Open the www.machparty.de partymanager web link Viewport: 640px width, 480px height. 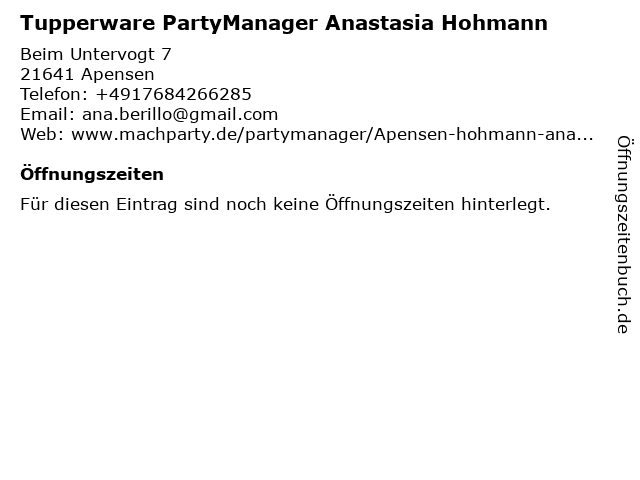pos(332,134)
